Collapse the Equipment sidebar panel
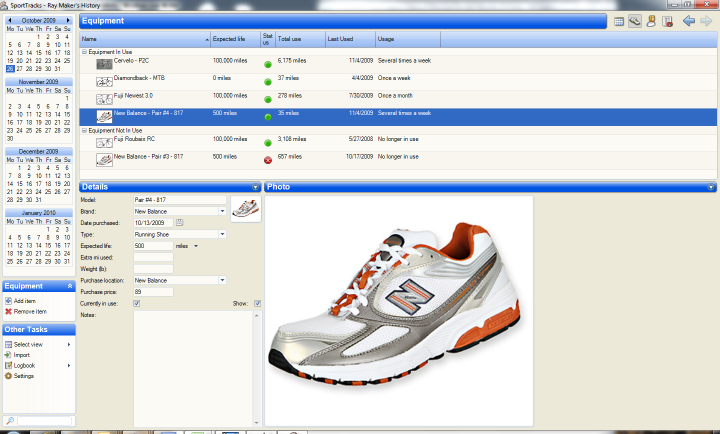The image size is (720, 434). click(70, 286)
